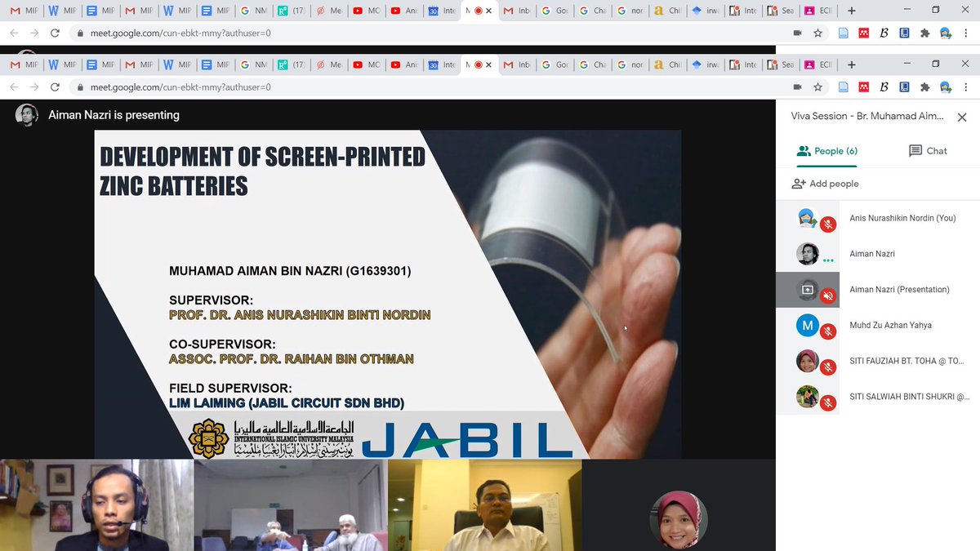Toggle mute icon for SITI FAUZIAH BT. TOHA
The height and width of the screenshot is (551, 980).
pyautogui.click(x=828, y=367)
